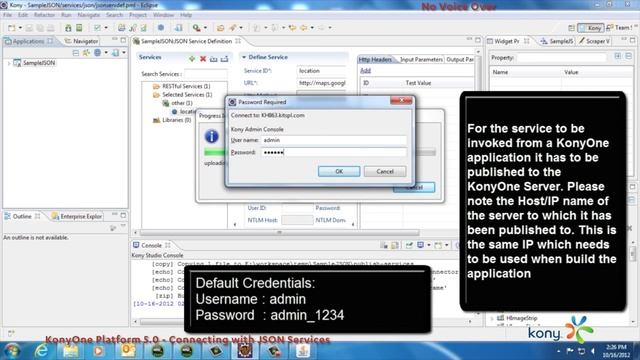Click collapse-all icon in Widget Properties
This screenshot has height=360, width=640.
point(629,56)
